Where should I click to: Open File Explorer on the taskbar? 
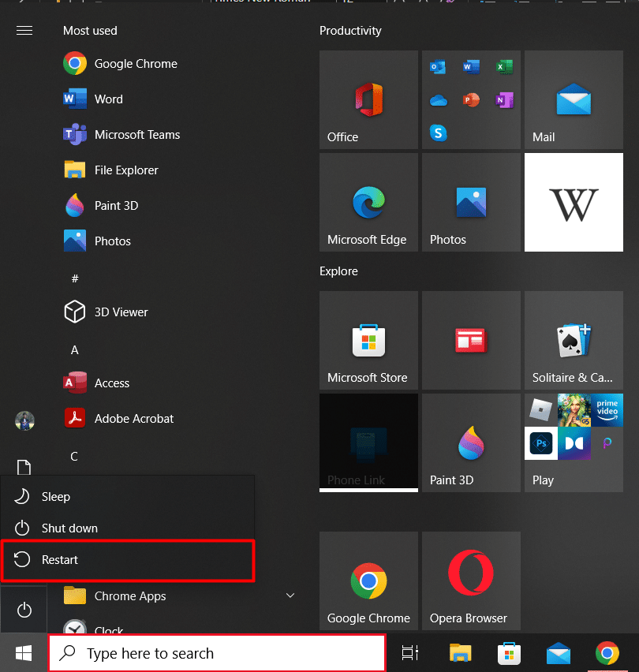[x=460, y=653]
